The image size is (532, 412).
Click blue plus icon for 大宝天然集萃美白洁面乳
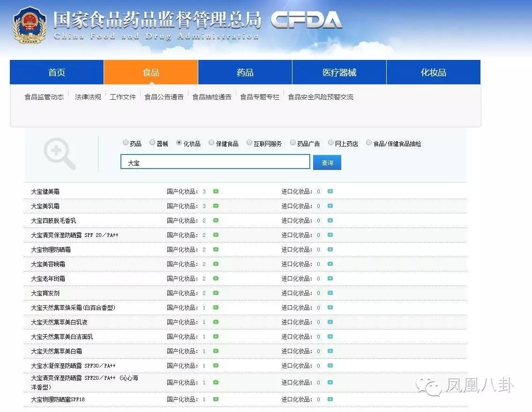pyautogui.click(x=330, y=337)
